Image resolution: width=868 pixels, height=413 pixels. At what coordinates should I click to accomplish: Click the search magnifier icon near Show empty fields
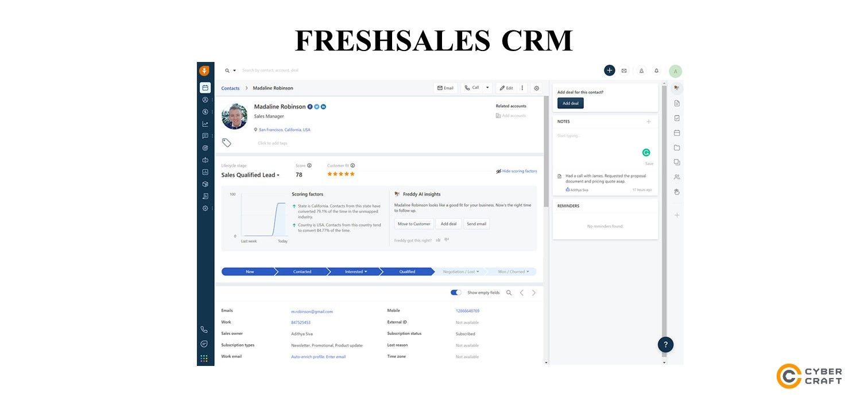coord(509,293)
